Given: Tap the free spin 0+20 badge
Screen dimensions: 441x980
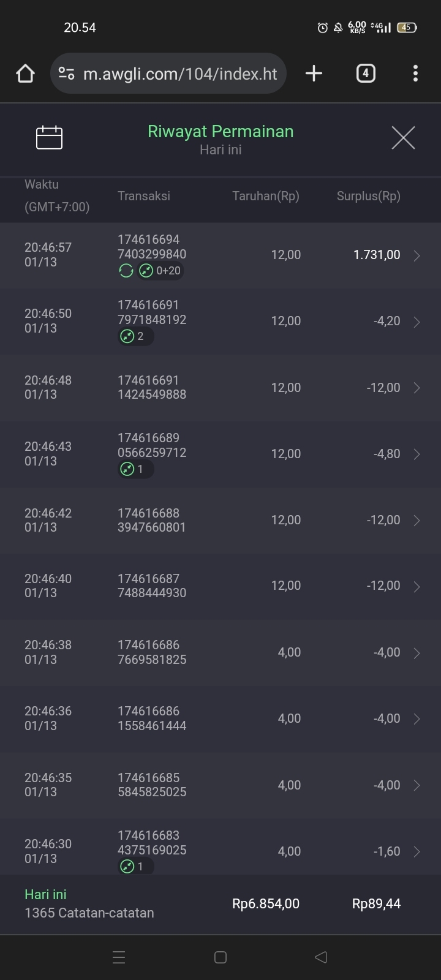Looking at the screenshot, I should pos(160,271).
